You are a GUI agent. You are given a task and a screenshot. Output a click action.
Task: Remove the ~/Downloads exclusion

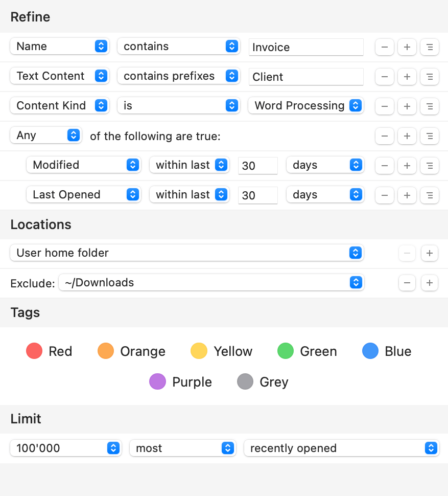coord(407,283)
